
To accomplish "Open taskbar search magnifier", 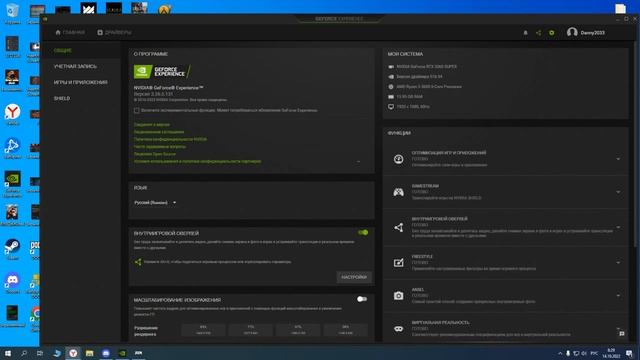I will [x=24, y=353].
